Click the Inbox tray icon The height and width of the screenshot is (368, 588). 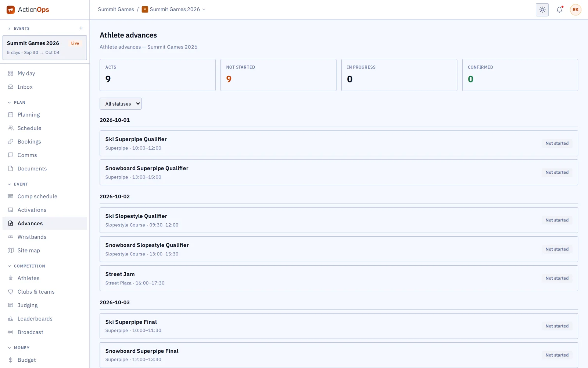pos(11,87)
